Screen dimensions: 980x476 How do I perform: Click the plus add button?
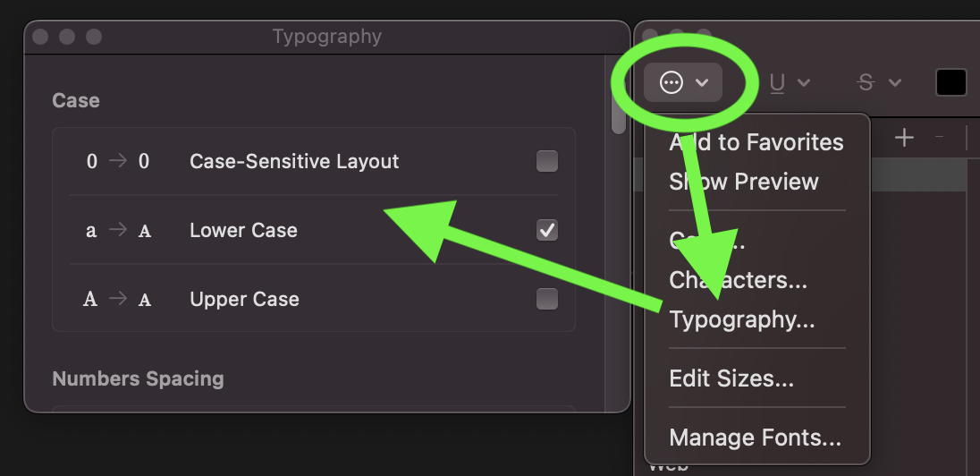tap(904, 138)
